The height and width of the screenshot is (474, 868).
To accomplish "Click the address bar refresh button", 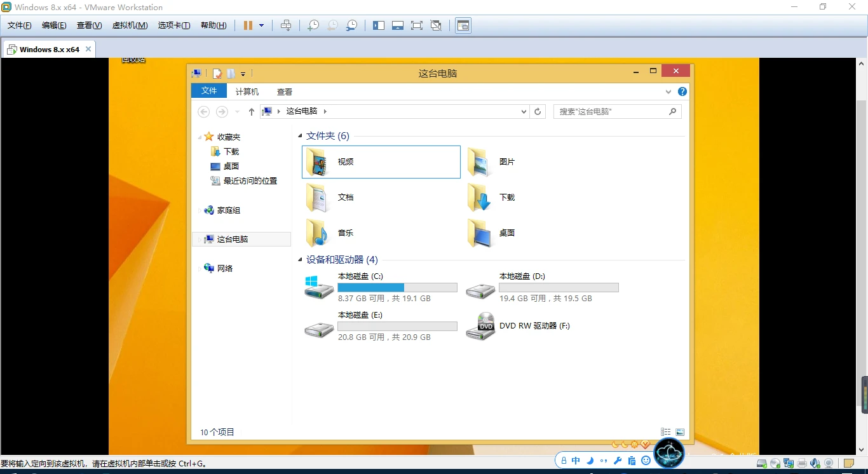I will click(538, 111).
